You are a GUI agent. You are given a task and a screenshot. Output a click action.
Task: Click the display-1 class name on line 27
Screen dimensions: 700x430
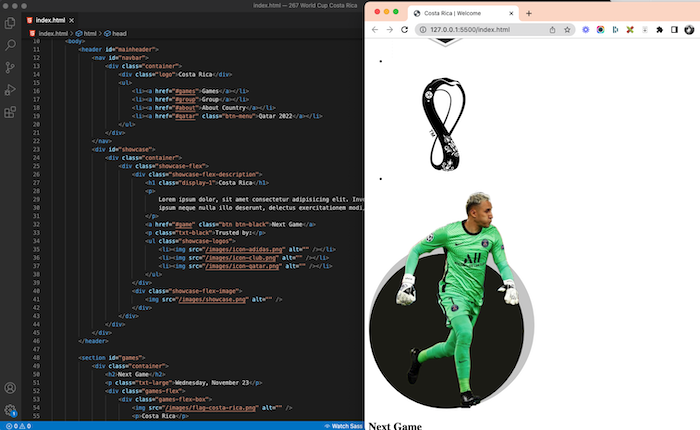[197, 183]
